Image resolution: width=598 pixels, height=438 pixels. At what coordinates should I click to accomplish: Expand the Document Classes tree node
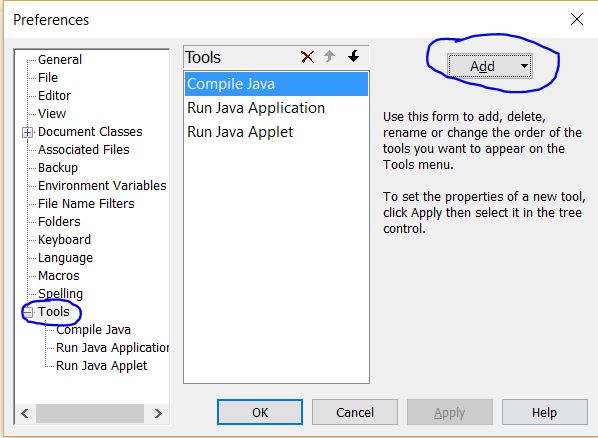(x=27, y=132)
